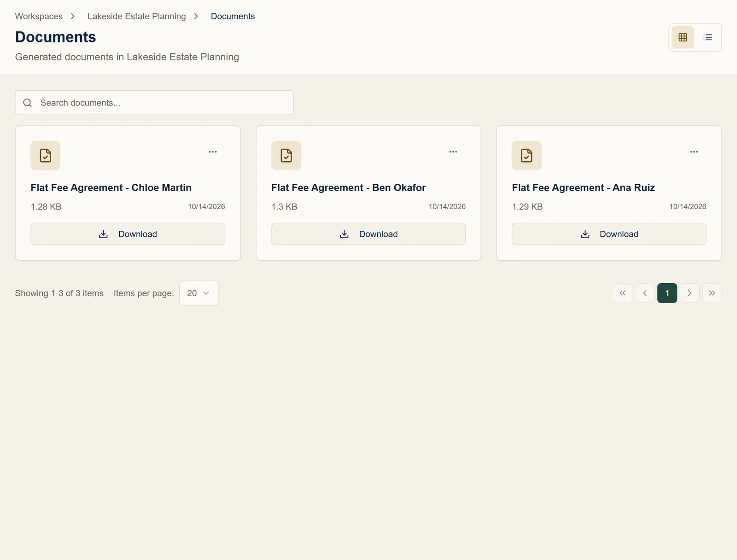737x560 pixels.
Task: Click the 1.3 KB file size
Action: (x=284, y=207)
